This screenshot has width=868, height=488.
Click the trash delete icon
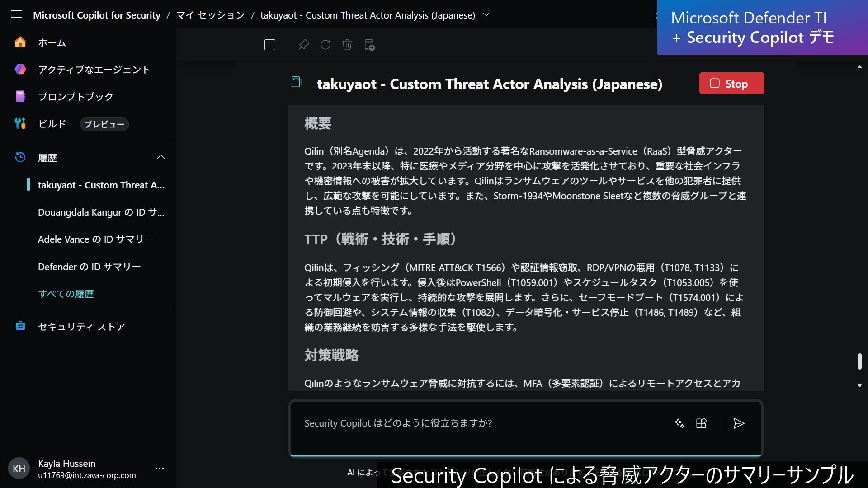click(347, 45)
